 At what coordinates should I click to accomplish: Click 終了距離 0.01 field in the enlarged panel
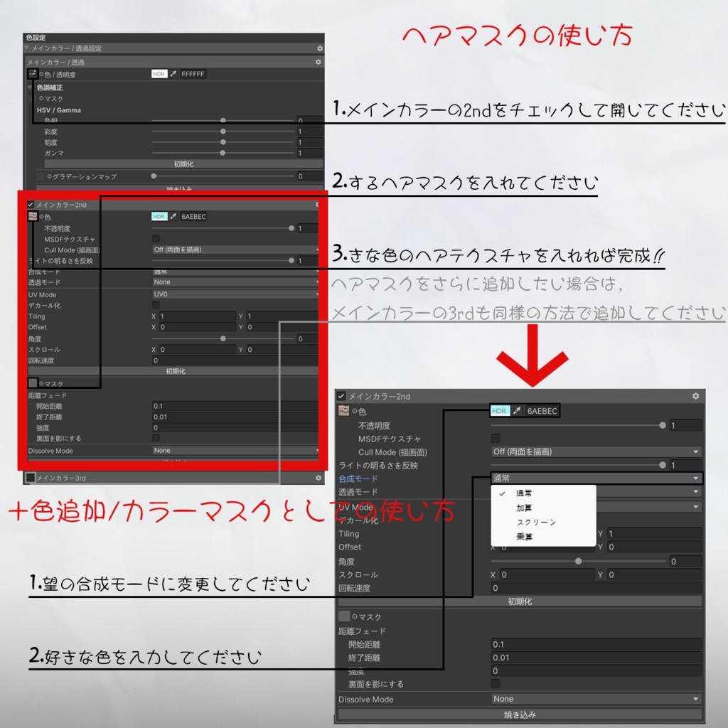pos(596,658)
